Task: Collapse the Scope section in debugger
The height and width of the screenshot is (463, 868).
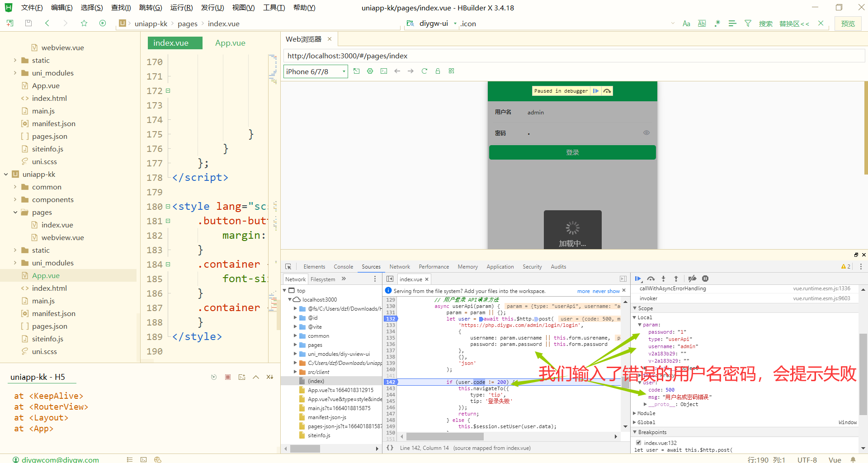Action: point(635,308)
